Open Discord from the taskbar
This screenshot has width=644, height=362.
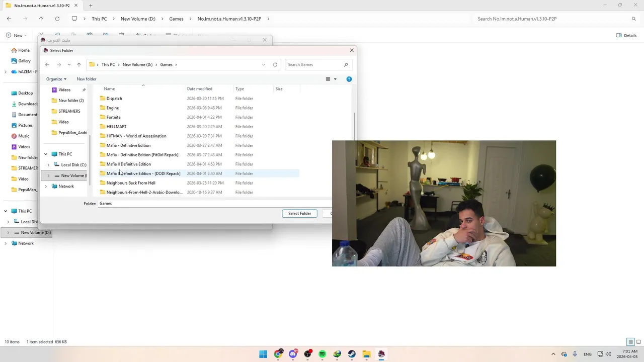293,354
